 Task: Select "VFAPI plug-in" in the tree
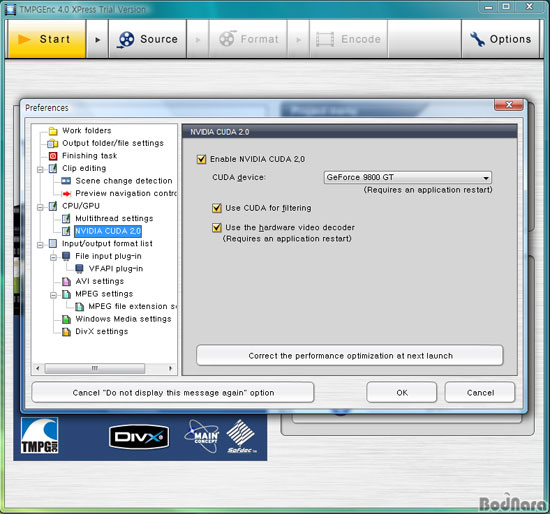coord(116,269)
